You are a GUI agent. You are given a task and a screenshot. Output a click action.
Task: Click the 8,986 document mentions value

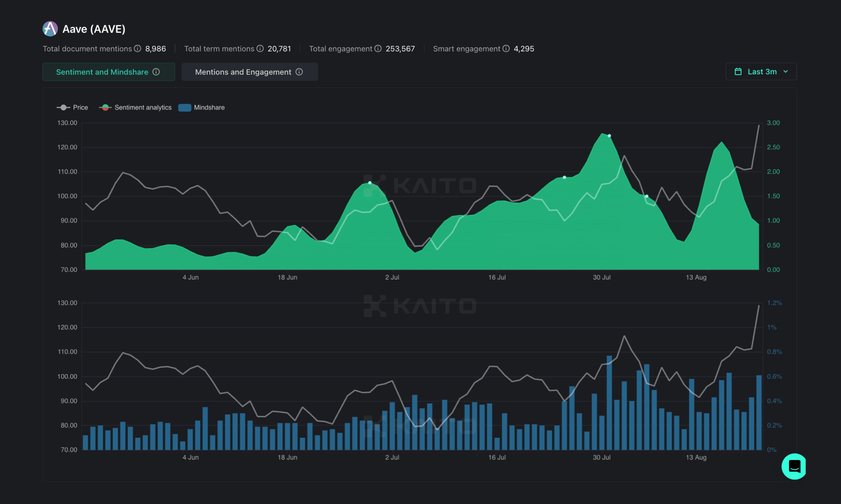(x=155, y=49)
